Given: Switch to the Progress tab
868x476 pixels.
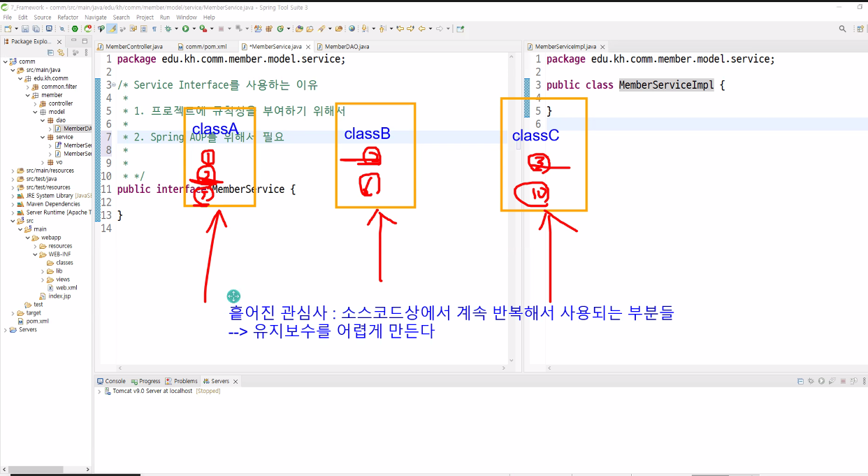Looking at the screenshot, I should point(145,381).
